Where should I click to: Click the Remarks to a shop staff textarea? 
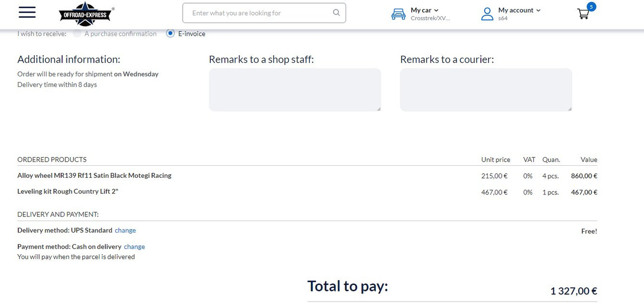[295, 90]
